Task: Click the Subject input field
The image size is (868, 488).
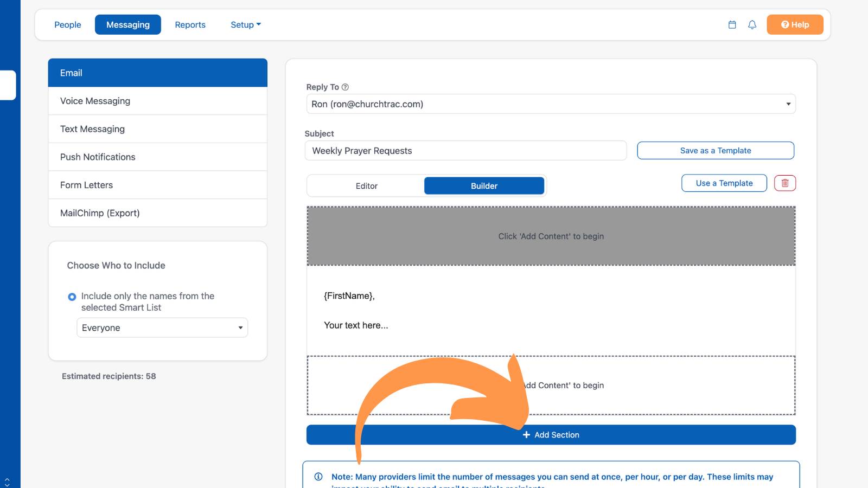Action: (466, 151)
